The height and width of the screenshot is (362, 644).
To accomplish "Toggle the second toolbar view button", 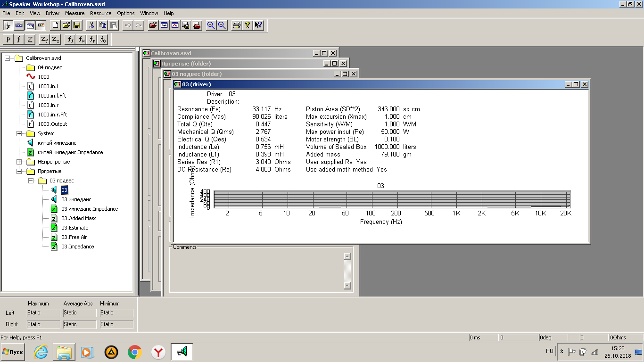I will pos(19,25).
